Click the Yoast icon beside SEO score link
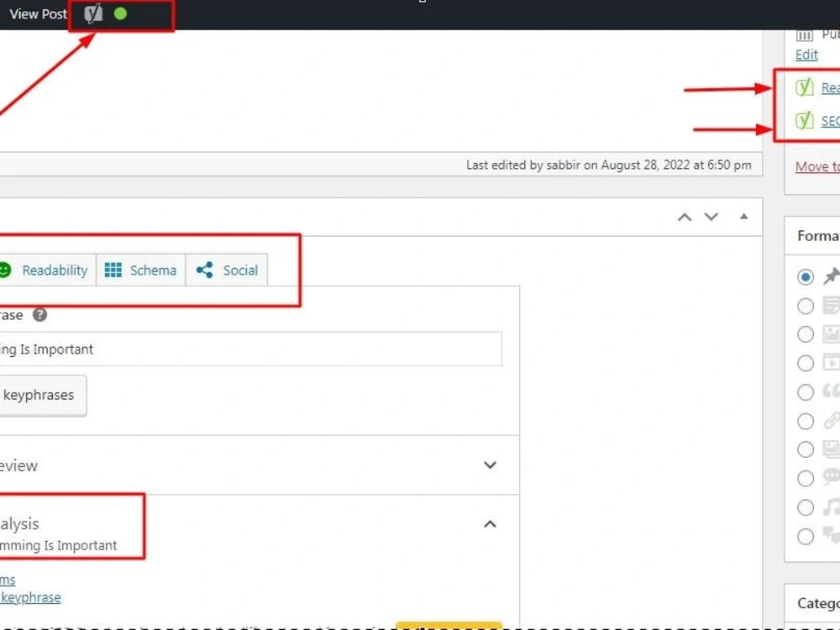Viewport: 840px width, 630px height. [x=804, y=120]
